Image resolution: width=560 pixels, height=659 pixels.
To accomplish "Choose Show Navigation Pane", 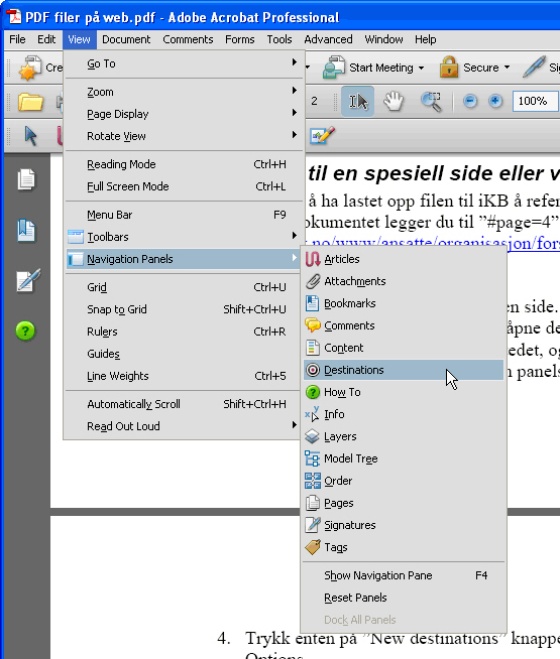I will click(404, 576).
